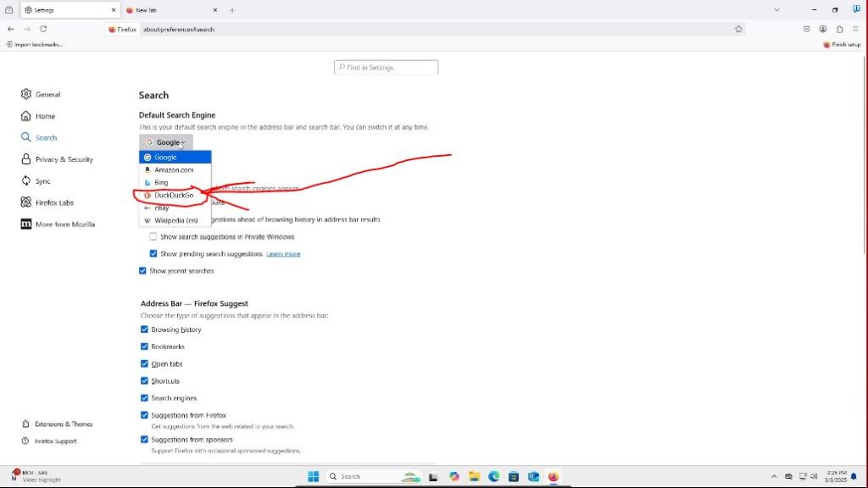Toggle the Bookmarks suggestion checkbox
This screenshot has height=488, width=868.
[144, 347]
